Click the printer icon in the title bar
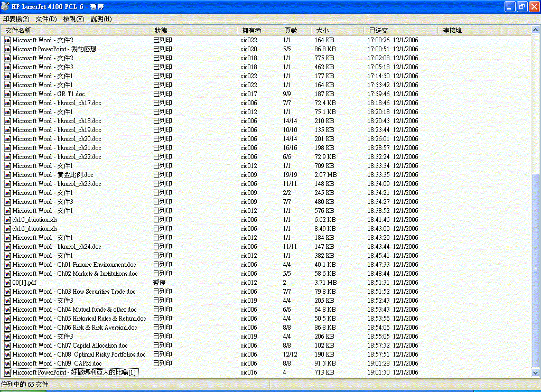This screenshot has width=541, height=392. pyautogui.click(x=5, y=6)
